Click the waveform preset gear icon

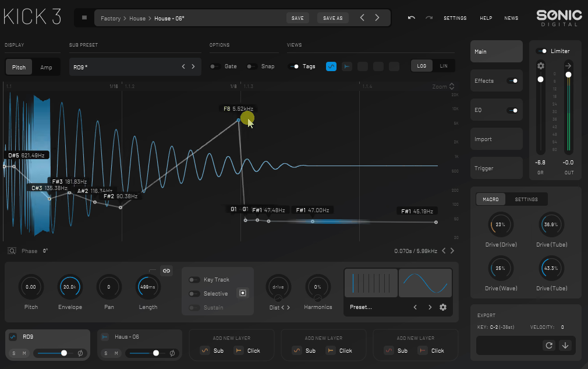443,307
